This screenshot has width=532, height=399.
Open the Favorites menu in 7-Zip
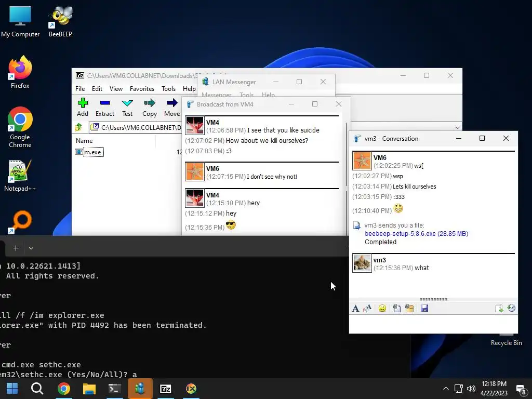[142, 88]
